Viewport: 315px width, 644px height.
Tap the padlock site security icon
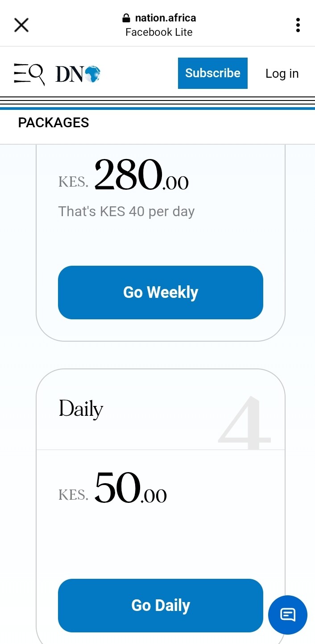pos(126,18)
